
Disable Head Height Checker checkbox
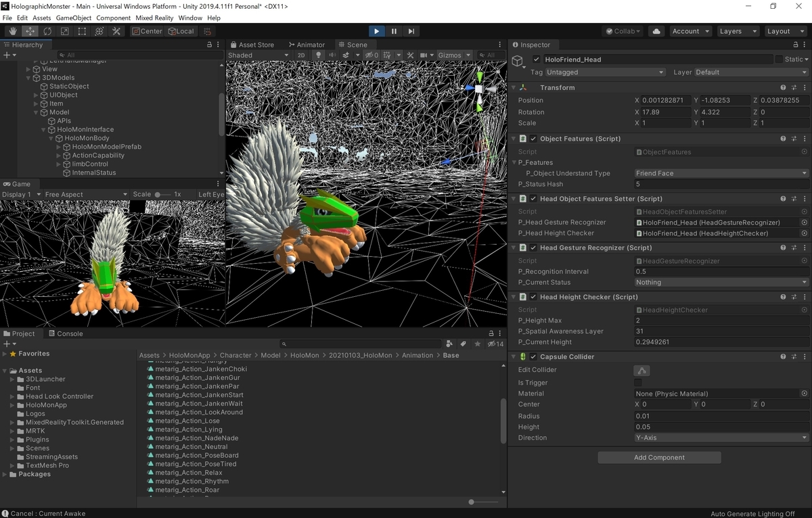[533, 297]
